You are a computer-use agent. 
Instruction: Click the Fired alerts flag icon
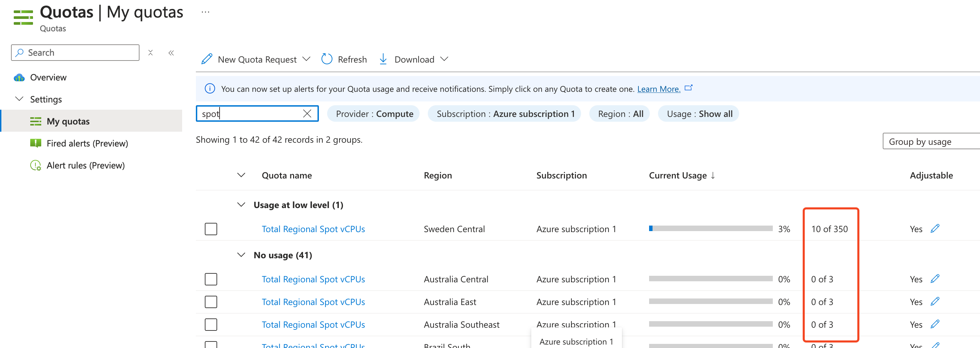pyautogui.click(x=36, y=143)
